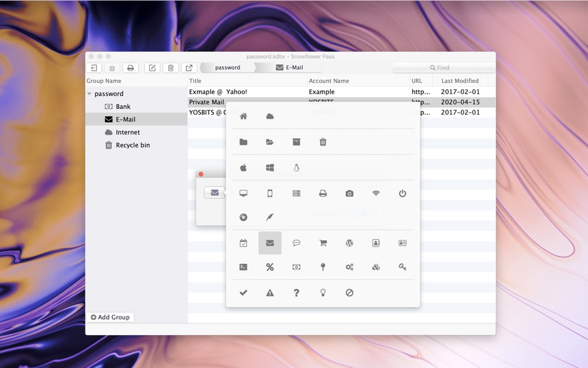Choose the power button icon
This screenshot has width=588, height=368.
402,193
